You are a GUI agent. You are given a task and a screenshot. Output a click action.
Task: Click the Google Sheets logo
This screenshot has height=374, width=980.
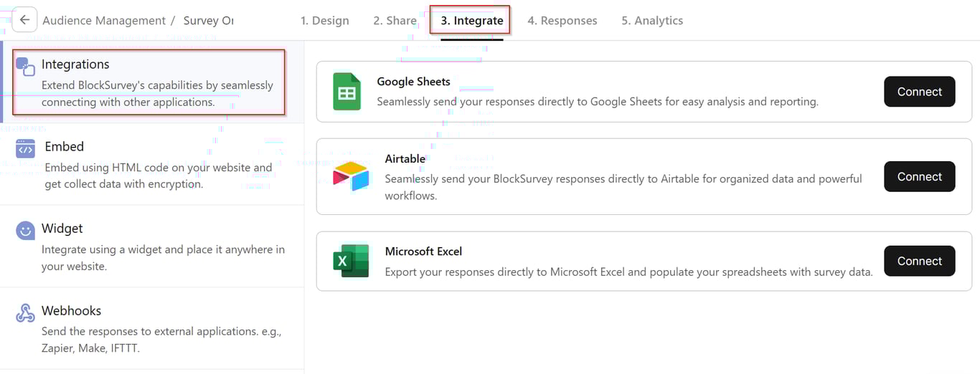tap(347, 92)
